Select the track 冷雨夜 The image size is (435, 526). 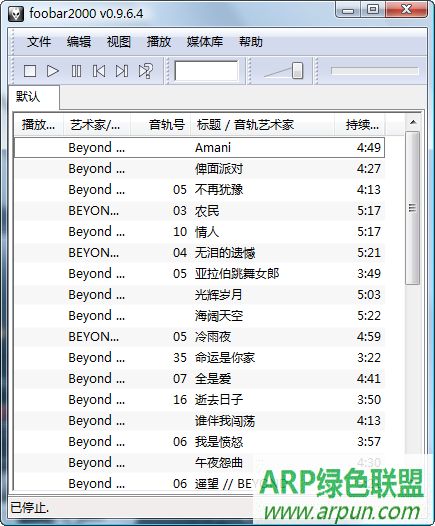pos(199,336)
